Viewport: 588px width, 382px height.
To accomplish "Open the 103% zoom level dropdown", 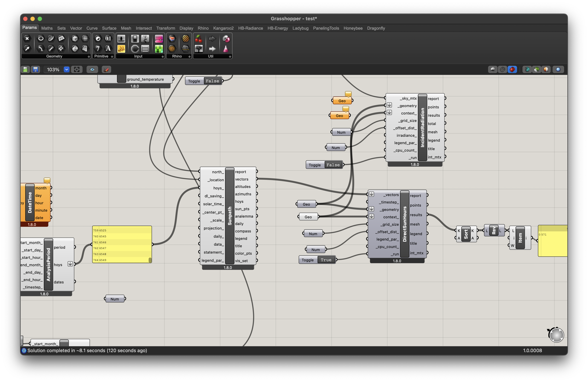I will point(66,70).
